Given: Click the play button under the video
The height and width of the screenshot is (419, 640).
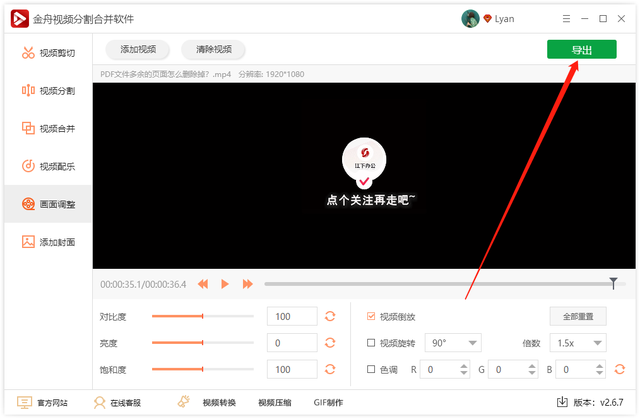Looking at the screenshot, I should pyautogui.click(x=225, y=284).
